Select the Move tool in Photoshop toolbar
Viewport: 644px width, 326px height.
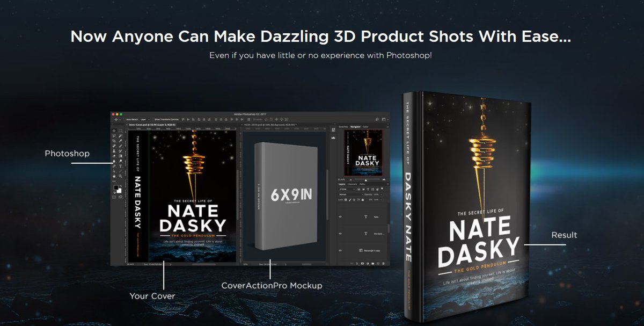[x=114, y=131]
